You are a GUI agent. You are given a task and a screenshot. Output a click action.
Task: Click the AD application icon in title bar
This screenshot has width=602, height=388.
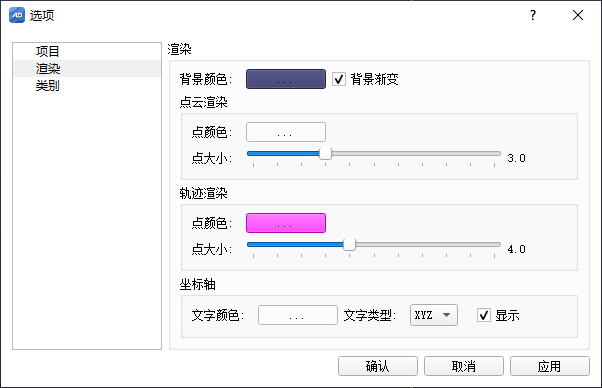(17, 15)
